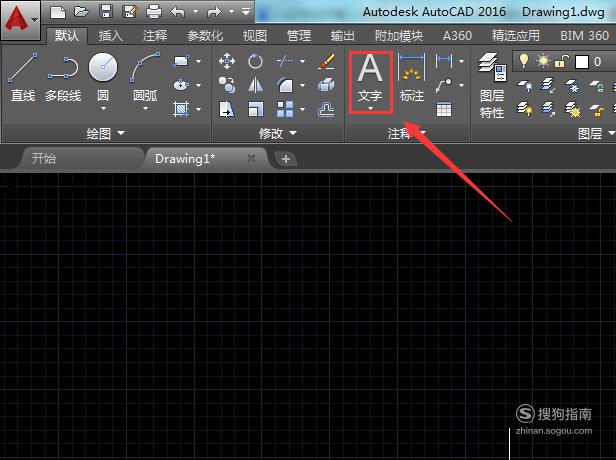
Task: Toggle the layer lock padlock icon
Action: (562, 61)
